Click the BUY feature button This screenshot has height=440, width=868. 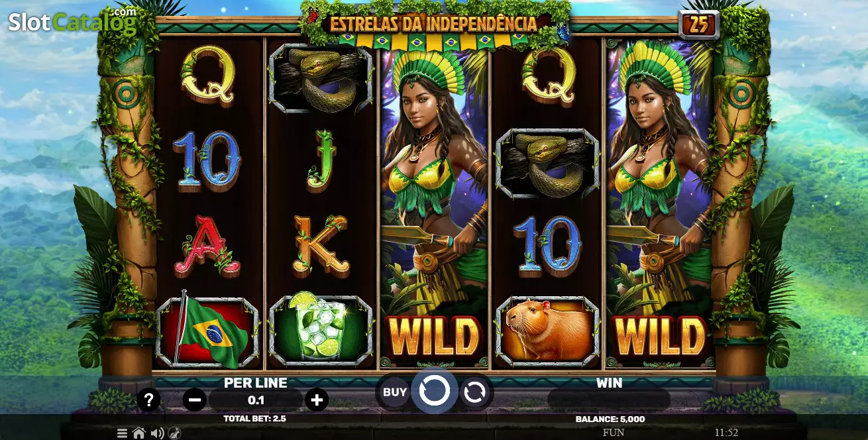point(395,392)
